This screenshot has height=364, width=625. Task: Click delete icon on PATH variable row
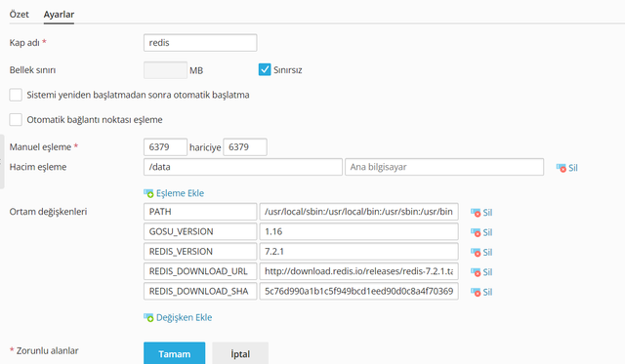(476, 213)
